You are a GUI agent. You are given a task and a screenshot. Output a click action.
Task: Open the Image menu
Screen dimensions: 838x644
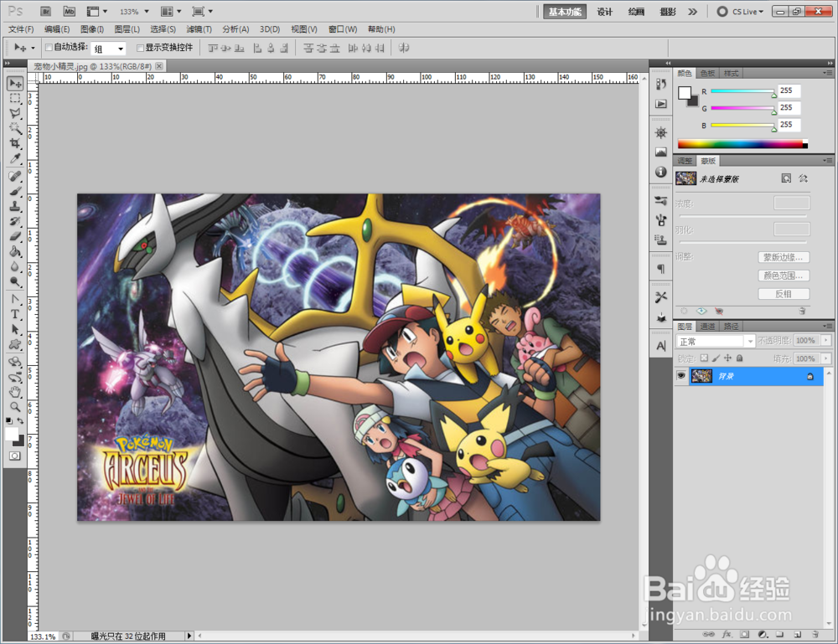tap(92, 29)
